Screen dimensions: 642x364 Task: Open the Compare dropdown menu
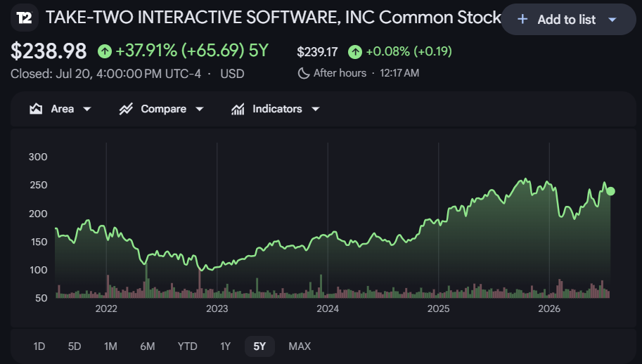[161, 109]
